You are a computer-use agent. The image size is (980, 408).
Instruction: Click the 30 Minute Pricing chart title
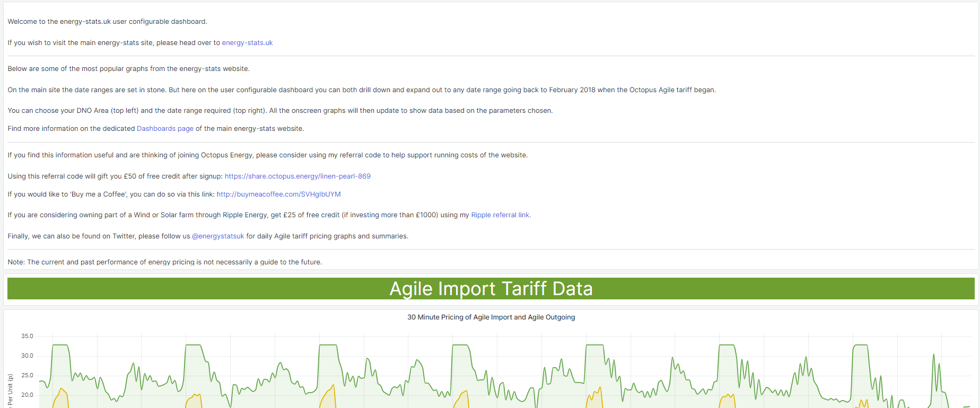491,317
